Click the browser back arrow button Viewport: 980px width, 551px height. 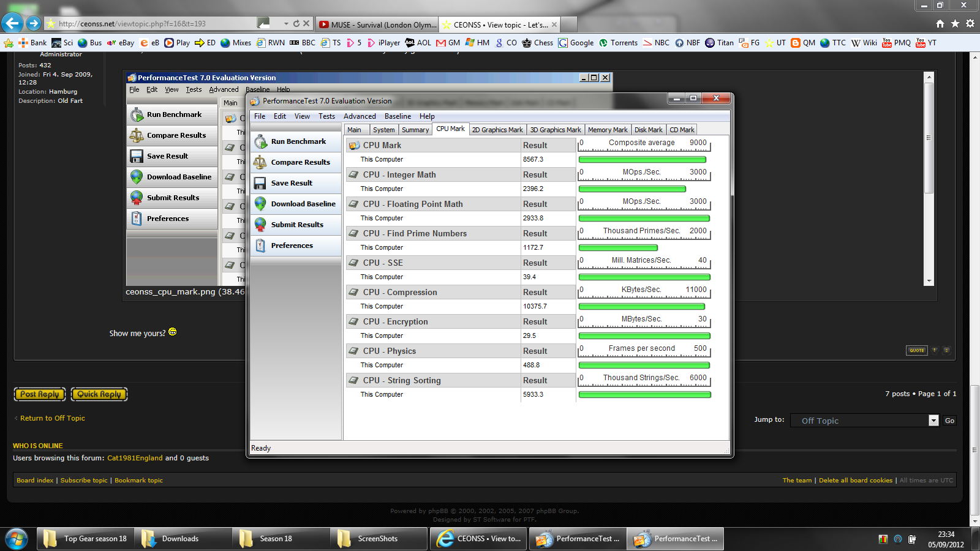pos(12,23)
